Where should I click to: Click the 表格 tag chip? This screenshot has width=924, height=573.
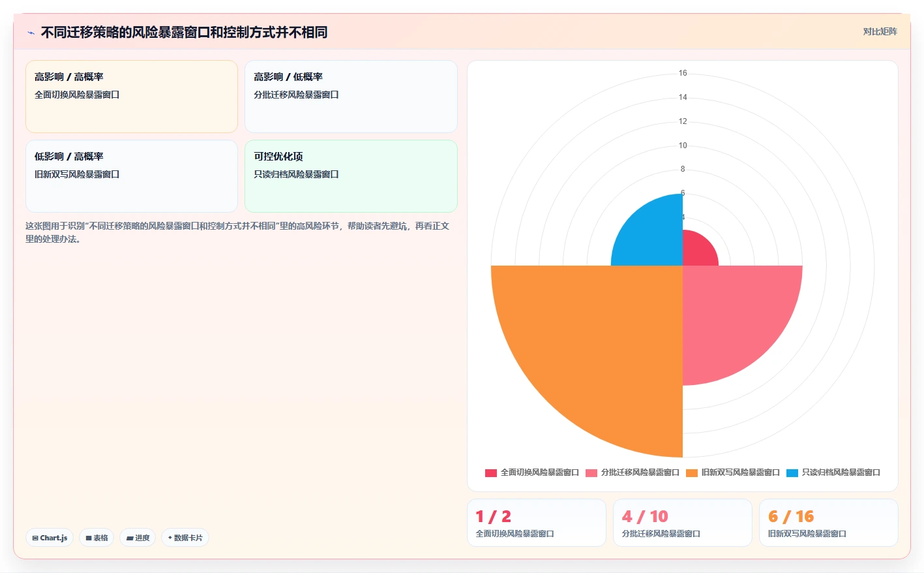click(97, 538)
